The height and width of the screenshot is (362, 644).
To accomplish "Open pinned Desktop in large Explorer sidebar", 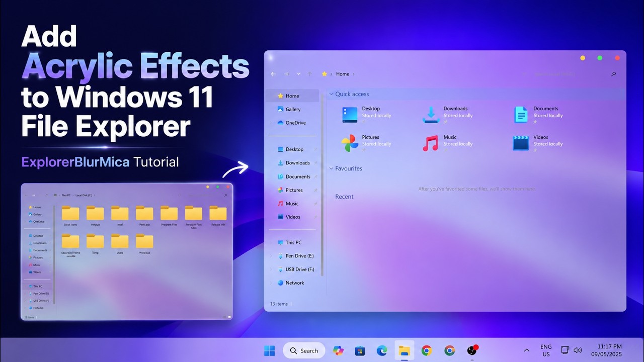I will tap(294, 149).
